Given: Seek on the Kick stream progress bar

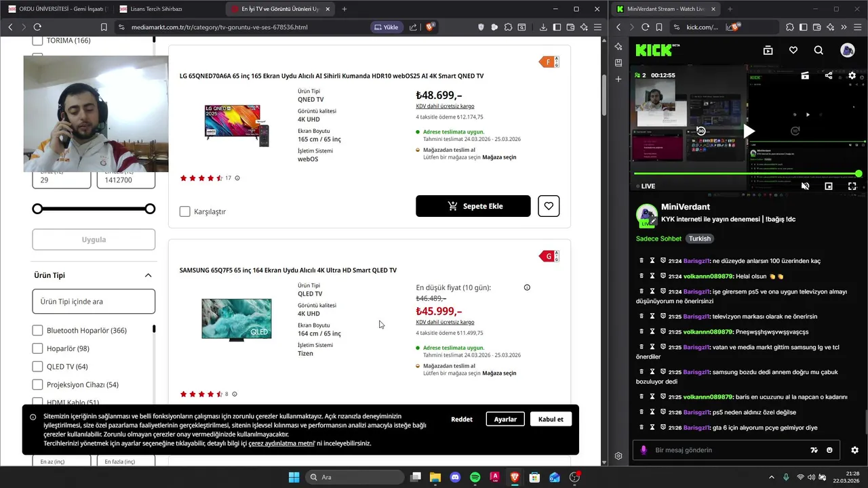Looking at the screenshot, I should pos(748,174).
